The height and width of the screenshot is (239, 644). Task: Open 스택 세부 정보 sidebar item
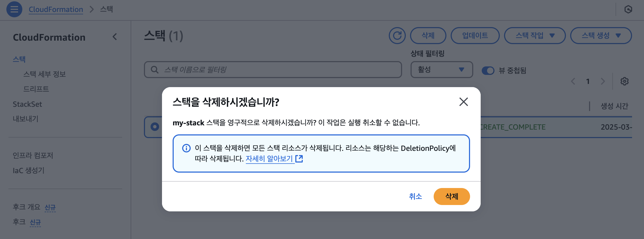pos(44,74)
